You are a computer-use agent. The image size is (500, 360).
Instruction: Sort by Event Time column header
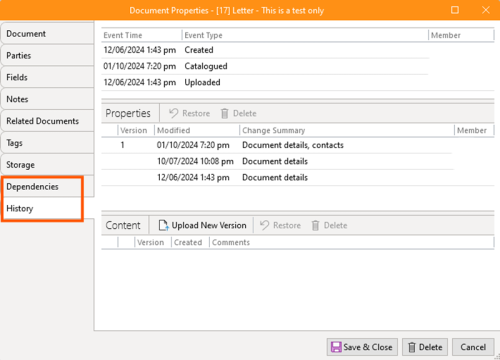(x=142, y=35)
